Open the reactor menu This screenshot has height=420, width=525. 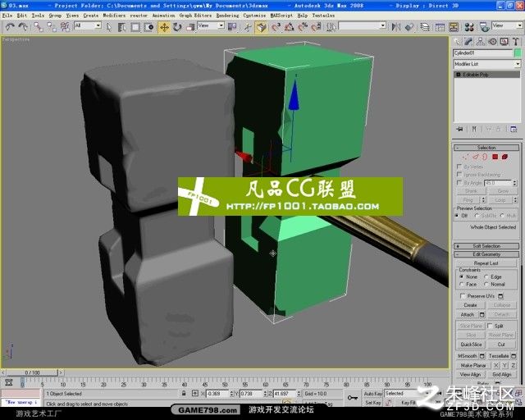[139, 16]
